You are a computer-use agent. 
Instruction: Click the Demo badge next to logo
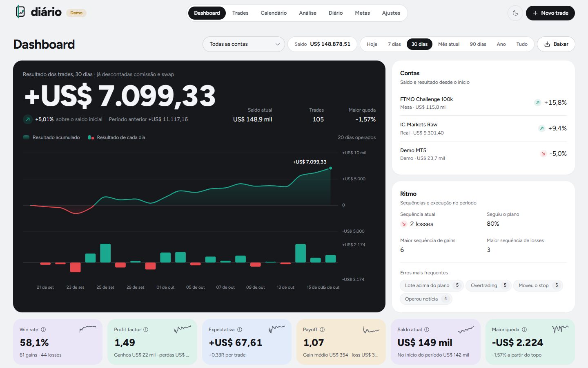76,13
